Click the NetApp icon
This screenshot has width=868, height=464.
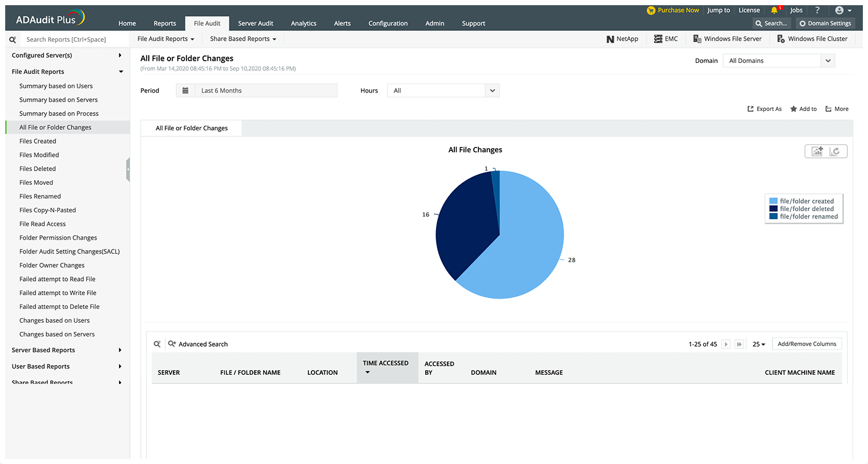(610, 39)
